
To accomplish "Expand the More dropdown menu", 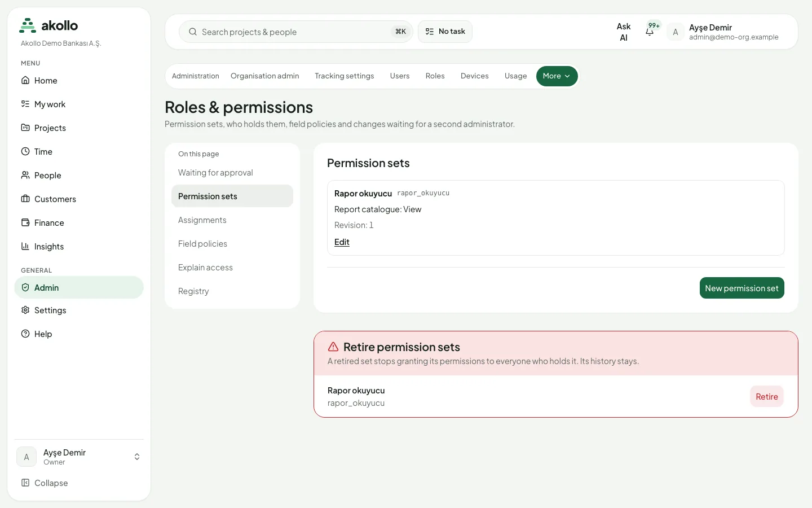I will point(557,76).
